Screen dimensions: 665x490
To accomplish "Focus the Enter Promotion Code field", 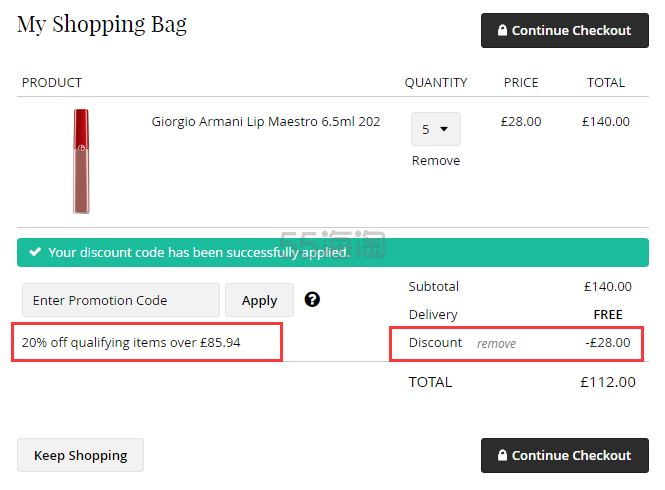I will click(x=121, y=300).
